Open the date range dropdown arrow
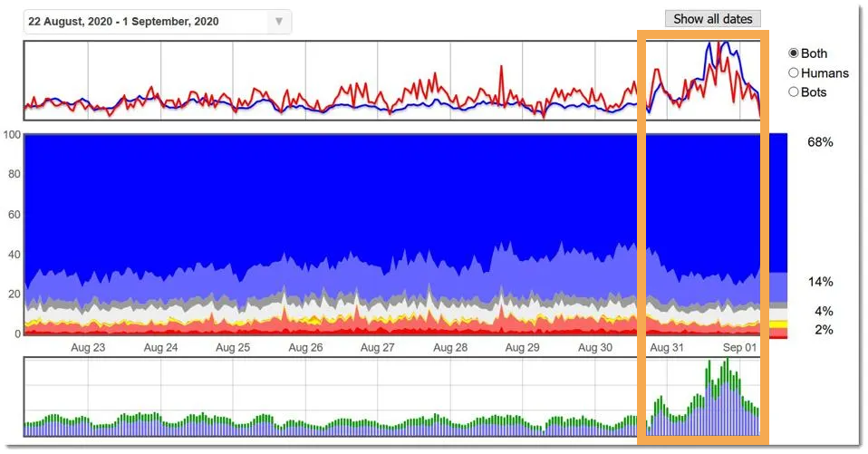The height and width of the screenshot is (454, 868). [x=279, y=22]
